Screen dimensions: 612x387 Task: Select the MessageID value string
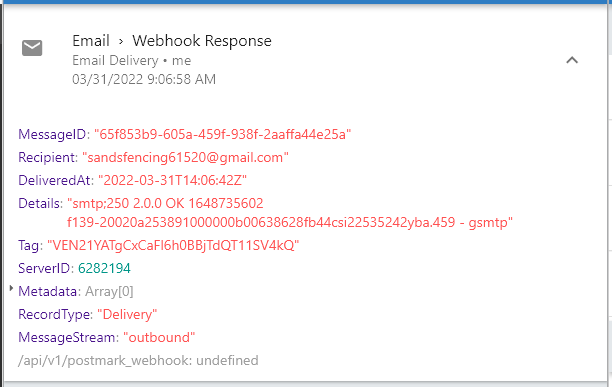click(222, 135)
